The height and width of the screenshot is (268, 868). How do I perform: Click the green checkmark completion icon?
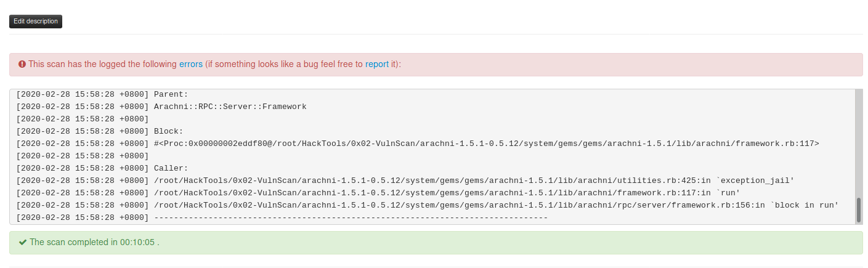point(23,242)
